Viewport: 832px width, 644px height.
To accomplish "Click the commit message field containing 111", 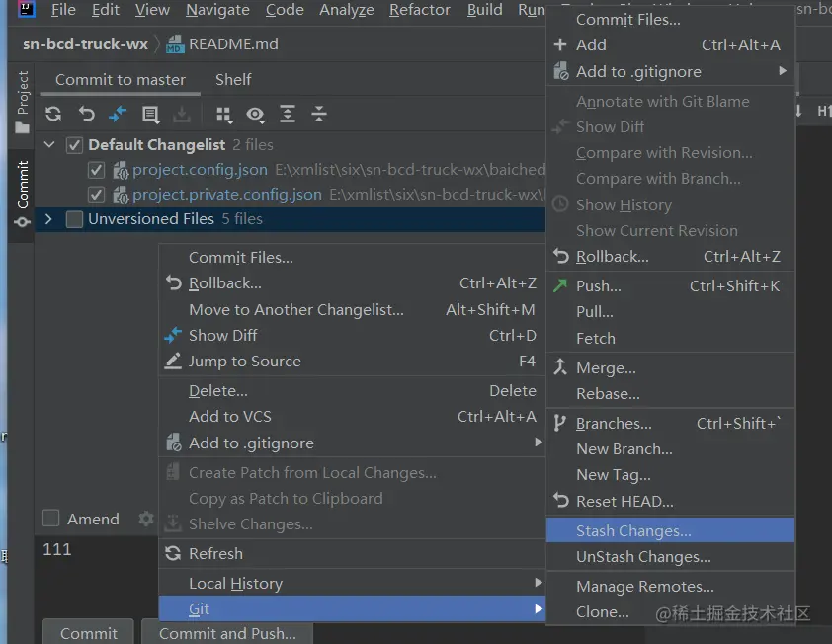I will coord(97,576).
